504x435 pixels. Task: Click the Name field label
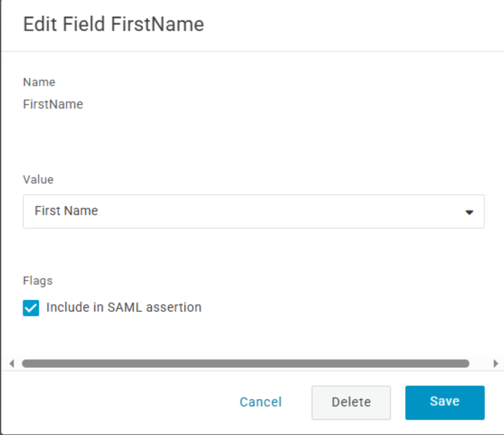coord(39,82)
